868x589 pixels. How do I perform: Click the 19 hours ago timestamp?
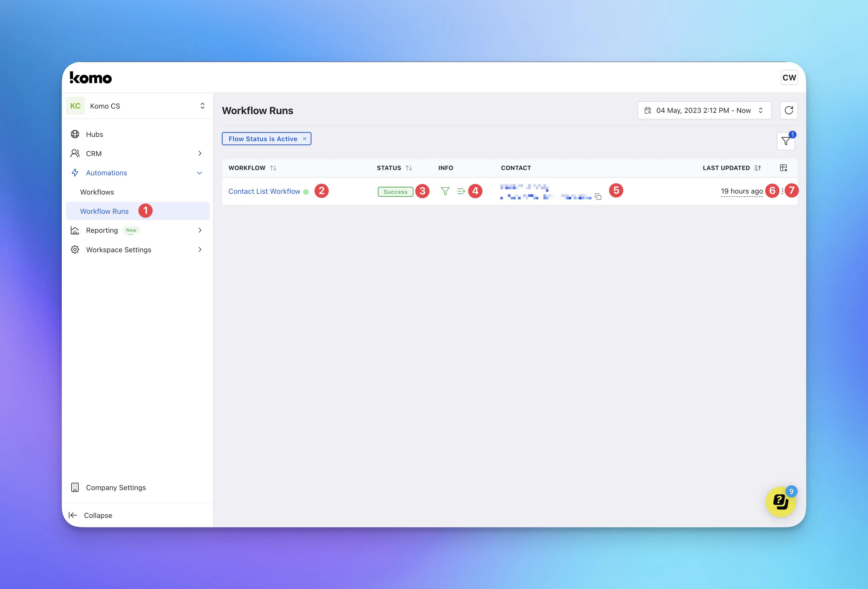pyautogui.click(x=742, y=191)
